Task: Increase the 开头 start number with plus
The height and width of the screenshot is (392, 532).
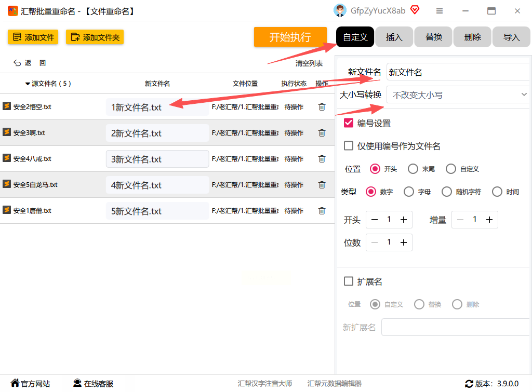Action: [403, 220]
